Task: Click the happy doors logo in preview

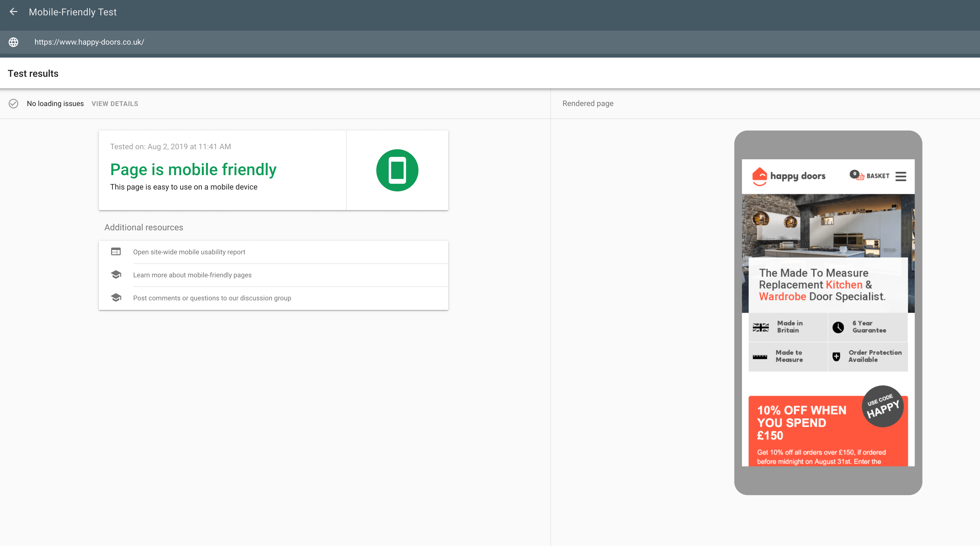Action: (789, 176)
